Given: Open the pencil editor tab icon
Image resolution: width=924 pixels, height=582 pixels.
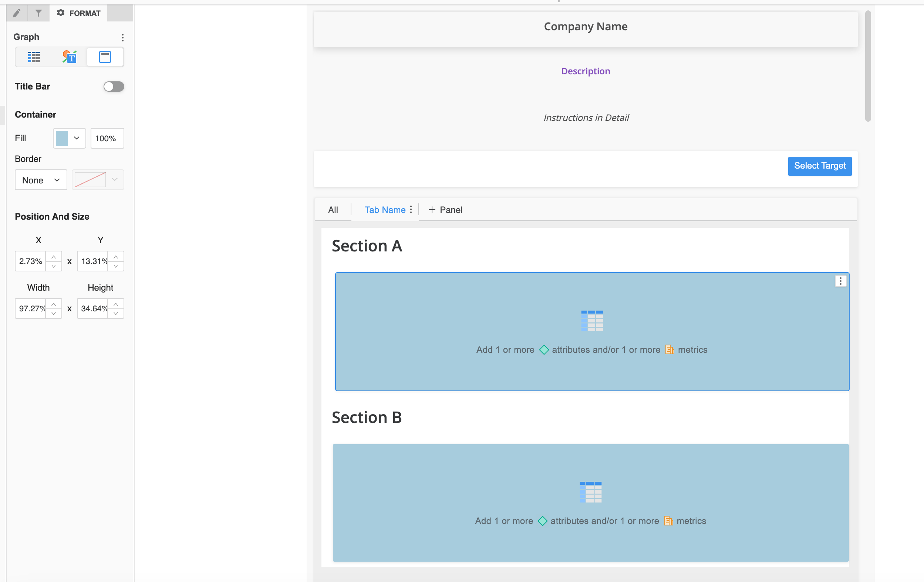Looking at the screenshot, I should pos(17,13).
